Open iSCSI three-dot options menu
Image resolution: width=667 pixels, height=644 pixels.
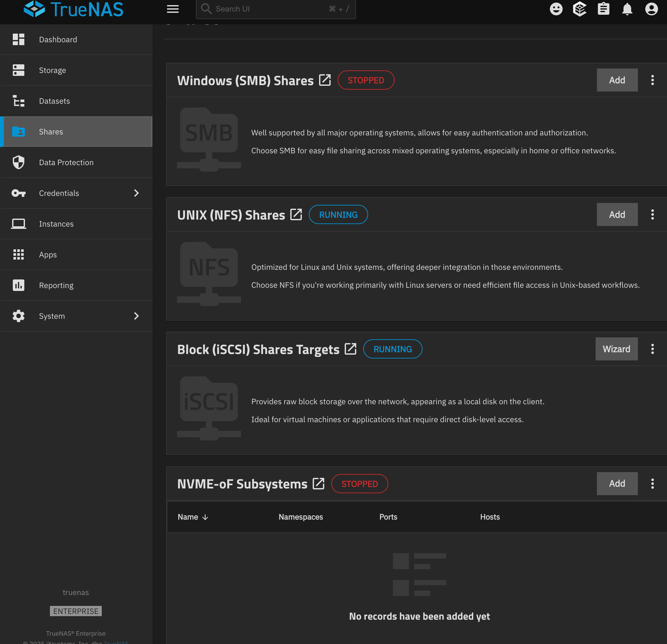point(652,349)
